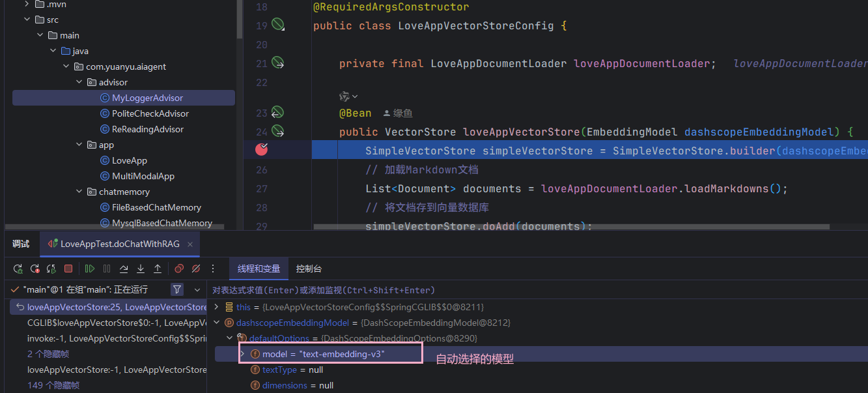Toggle the Mute Breakpoints icon

[196, 269]
